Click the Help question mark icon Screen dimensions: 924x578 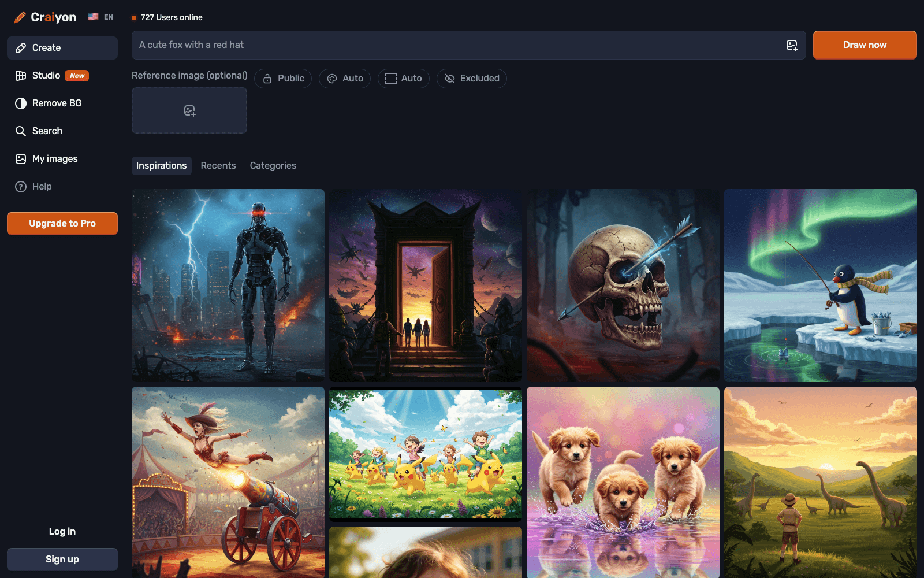pos(21,187)
